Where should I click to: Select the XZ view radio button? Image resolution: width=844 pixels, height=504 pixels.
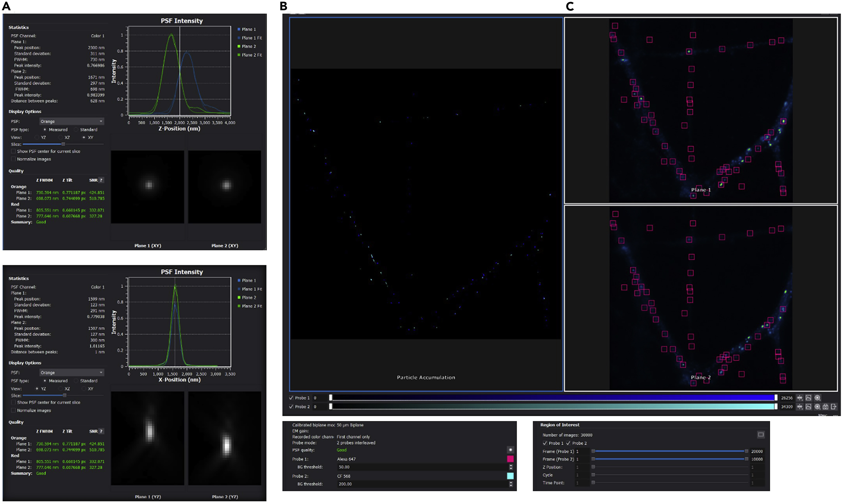61,138
